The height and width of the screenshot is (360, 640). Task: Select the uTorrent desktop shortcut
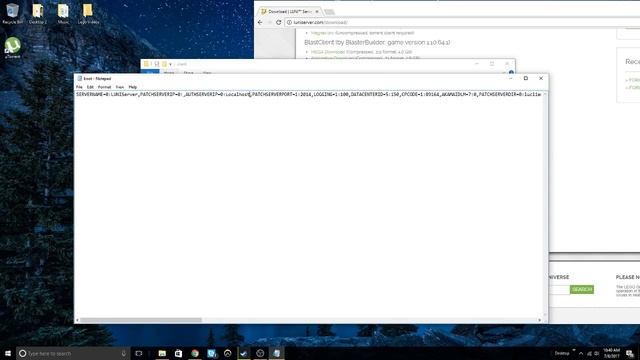coord(13,48)
